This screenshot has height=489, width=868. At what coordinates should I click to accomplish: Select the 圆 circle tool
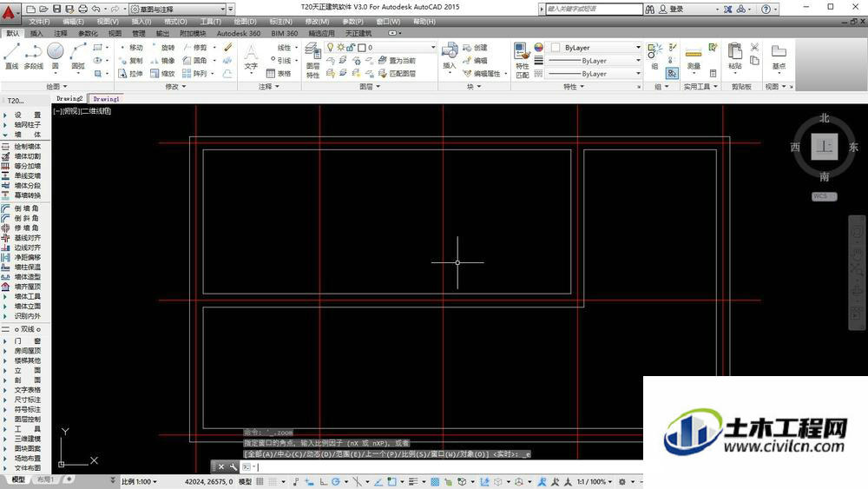[55, 56]
